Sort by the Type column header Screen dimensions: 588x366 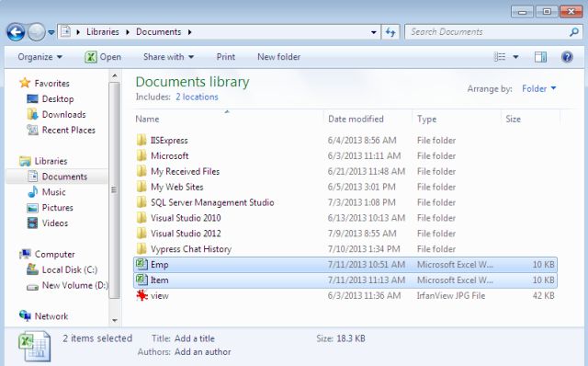pyautogui.click(x=426, y=119)
